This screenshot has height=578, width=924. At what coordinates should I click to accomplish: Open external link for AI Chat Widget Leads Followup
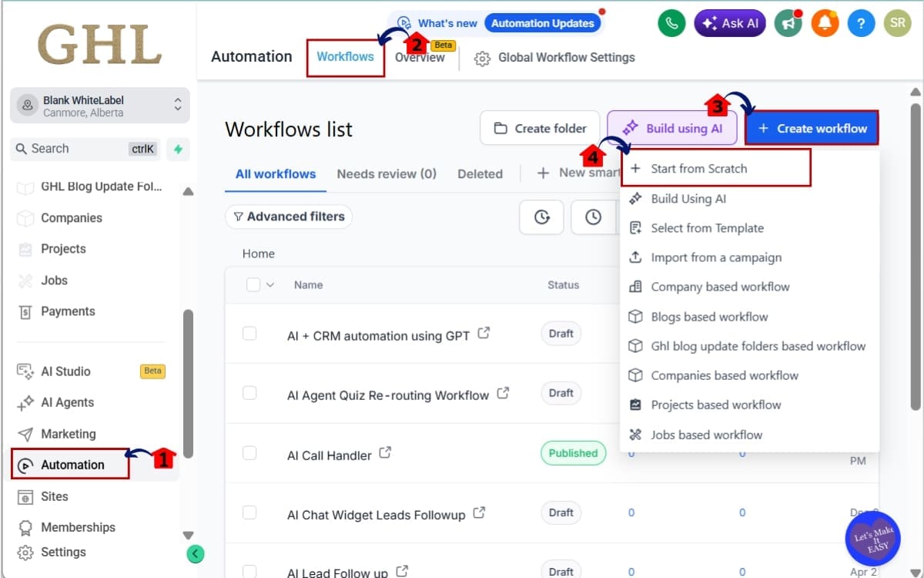tap(479, 512)
